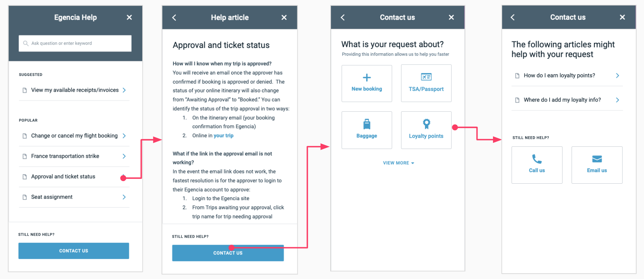This screenshot has width=644, height=279.
Task: Tap the Call us phone icon
Action: [x=536, y=159]
